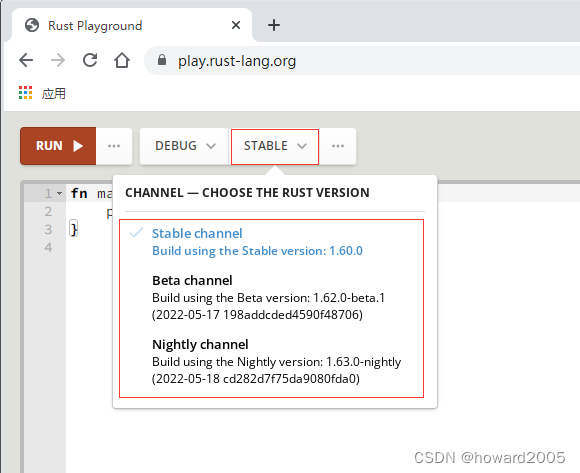Select the Stable channel option
580x473 pixels.
[257, 242]
